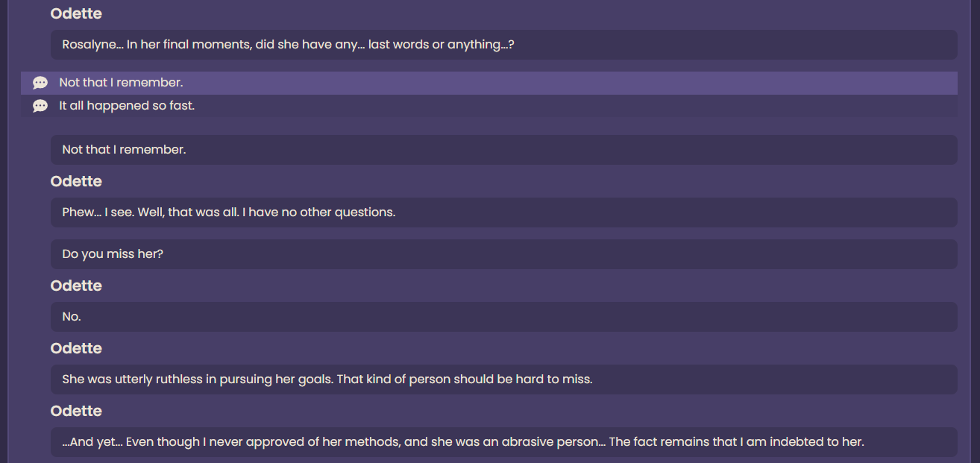Click the dark margin left of the dialogue panel
Screen dimensions: 980x463
tap(4, 231)
